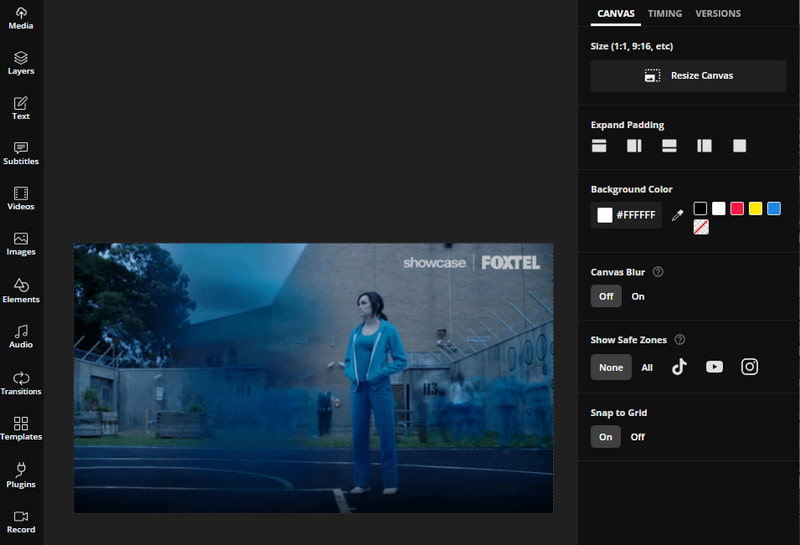The width and height of the screenshot is (800, 545).
Task: Switch to the VERSIONS tab
Action: (718, 14)
